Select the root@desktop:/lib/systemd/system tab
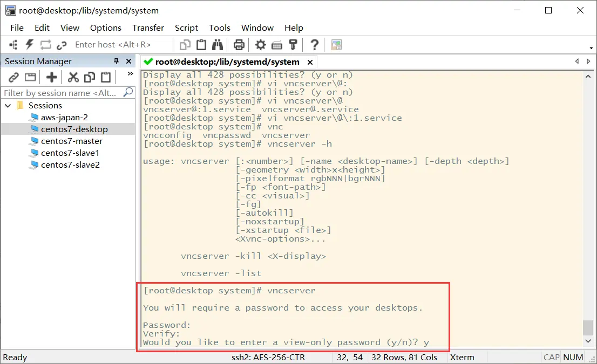 227,61
